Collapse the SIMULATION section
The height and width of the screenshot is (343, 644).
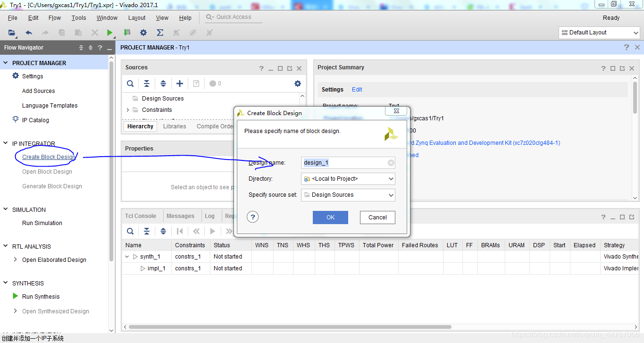(6, 209)
